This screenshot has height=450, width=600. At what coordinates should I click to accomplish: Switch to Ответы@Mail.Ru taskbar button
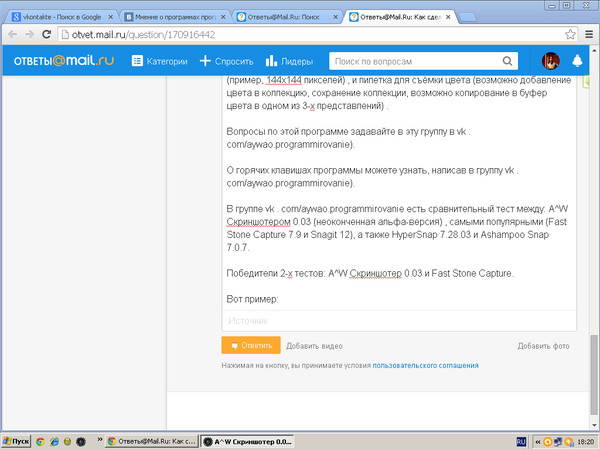coord(152,441)
